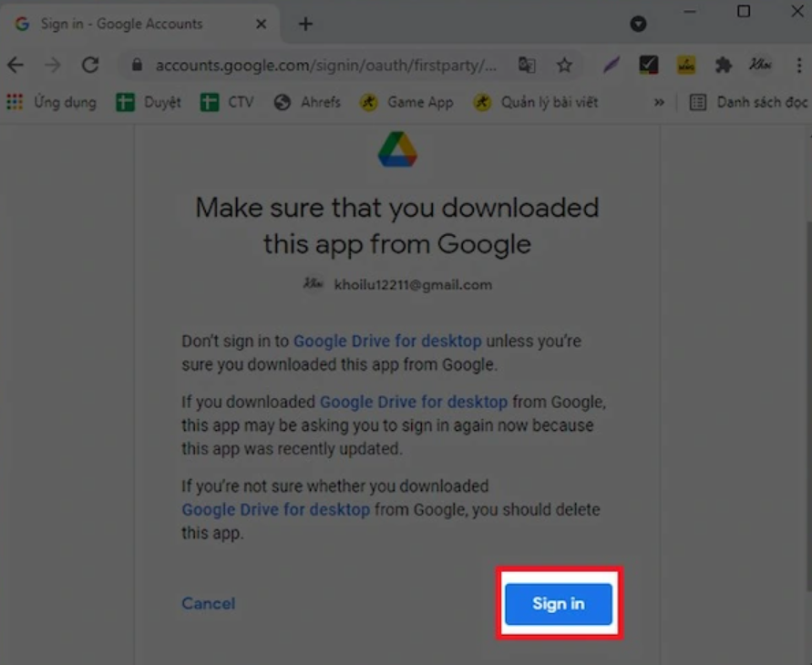
Task: Click the Google Drive logo
Action: coord(396,148)
